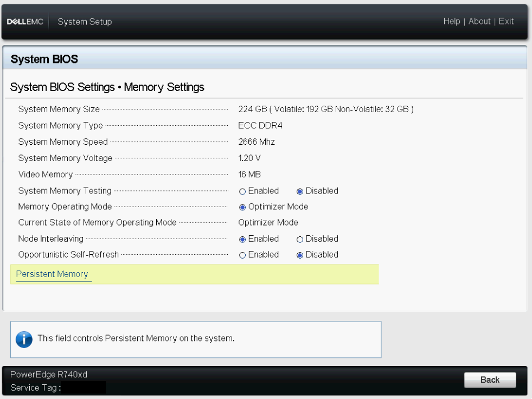This screenshot has width=532, height=399.
Task: Click the System Memory Speed label
Action: [x=63, y=142]
